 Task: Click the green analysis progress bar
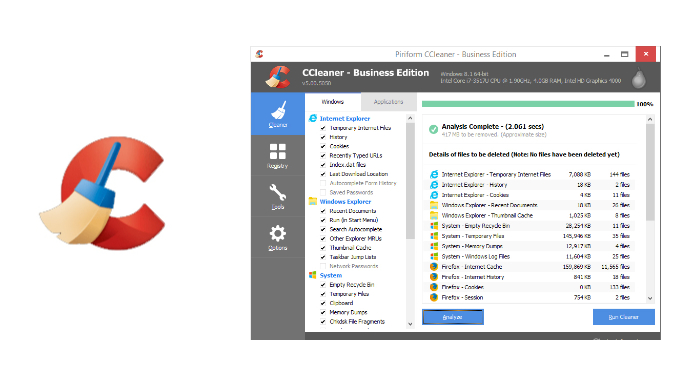click(528, 104)
